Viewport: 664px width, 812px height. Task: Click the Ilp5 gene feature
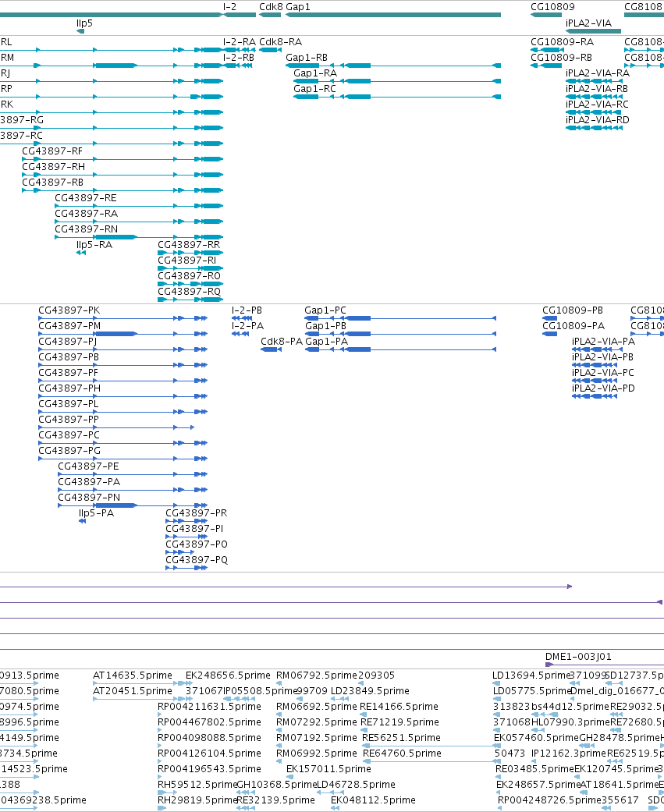point(80,31)
